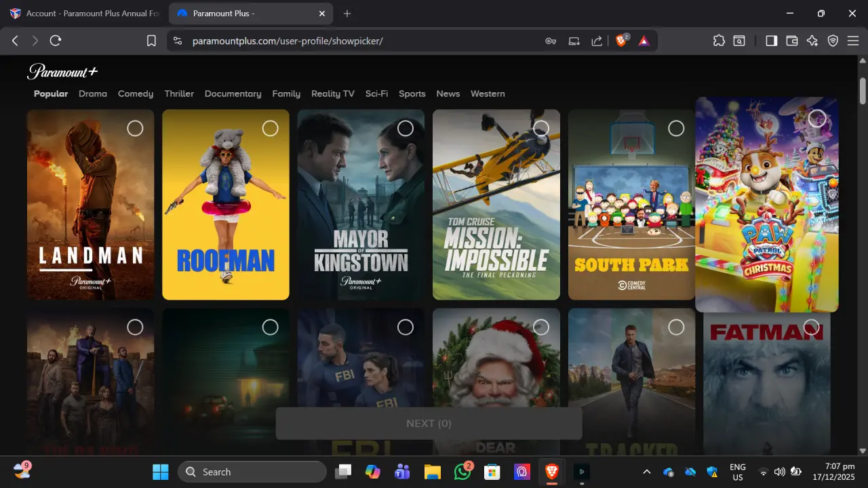
Task: Click the South Park poster thumbnail
Action: 631,205
